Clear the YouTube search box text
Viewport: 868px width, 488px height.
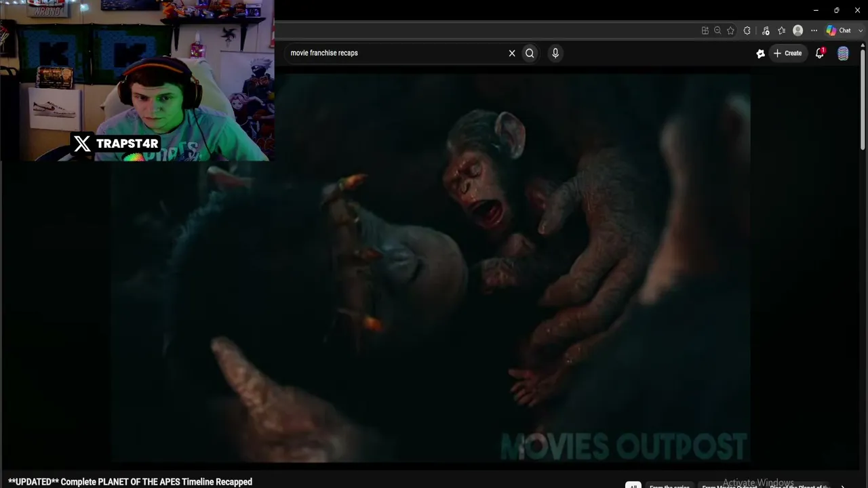point(512,53)
